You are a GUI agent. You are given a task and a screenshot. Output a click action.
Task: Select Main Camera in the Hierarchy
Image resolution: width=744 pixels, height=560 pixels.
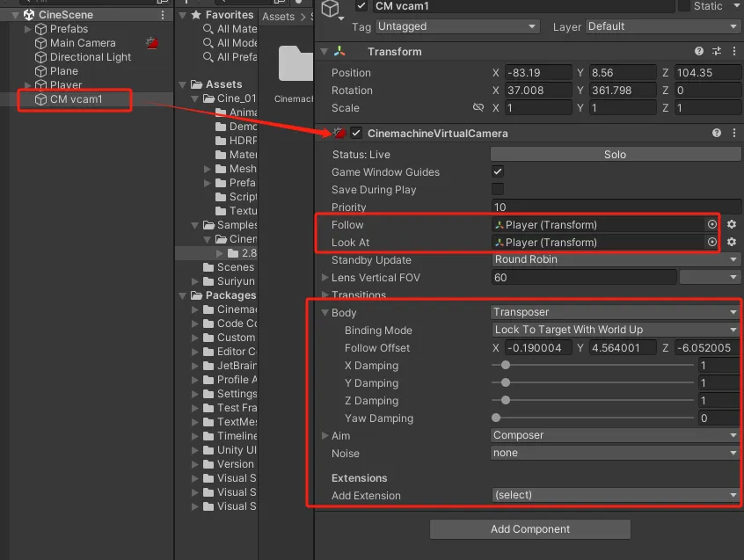pos(83,43)
